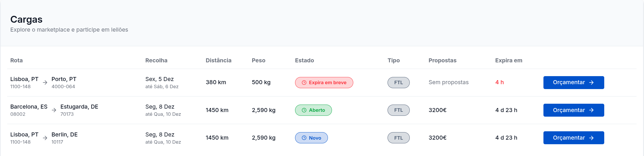Click the Estado column header

pos(304,60)
